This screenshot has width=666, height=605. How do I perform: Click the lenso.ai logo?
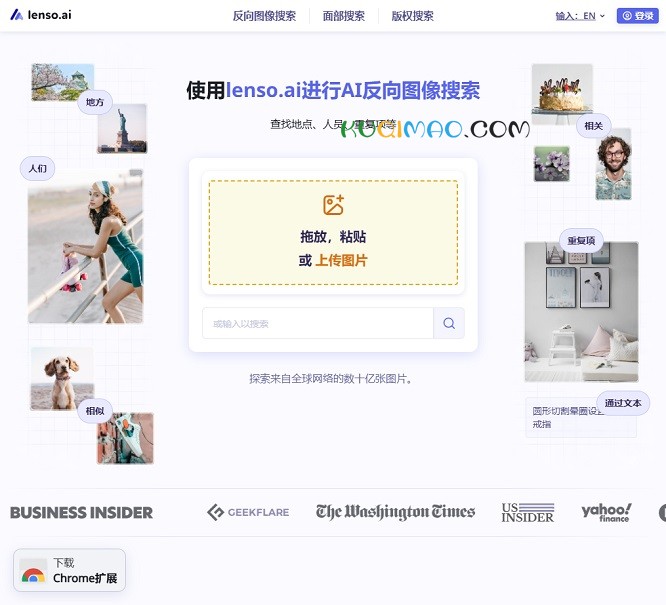[x=41, y=15]
